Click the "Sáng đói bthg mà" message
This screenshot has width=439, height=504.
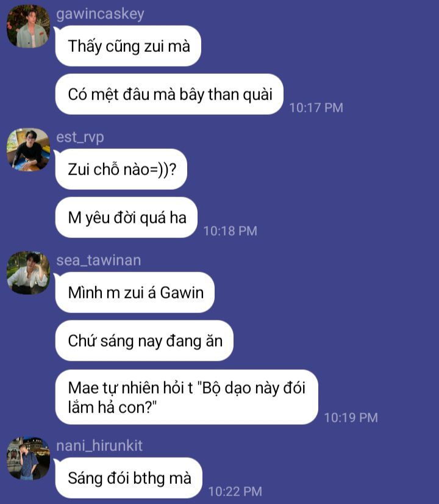[x=129, y=478]
